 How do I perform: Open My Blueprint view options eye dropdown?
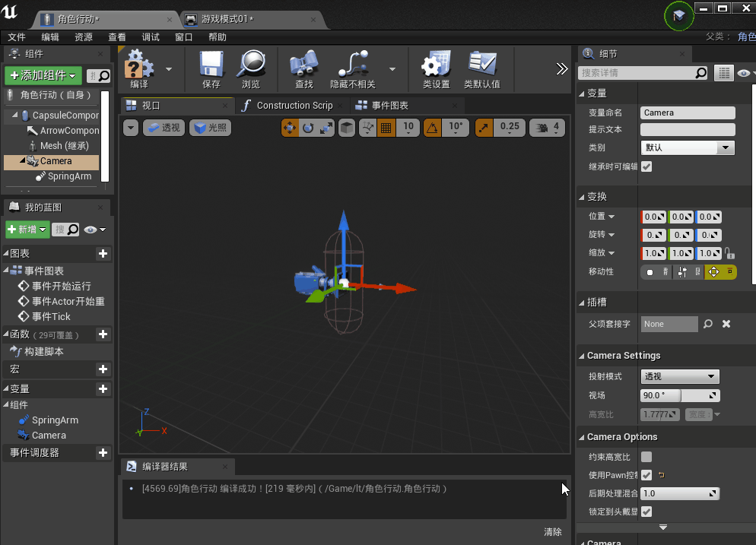[x=95, y=230]
